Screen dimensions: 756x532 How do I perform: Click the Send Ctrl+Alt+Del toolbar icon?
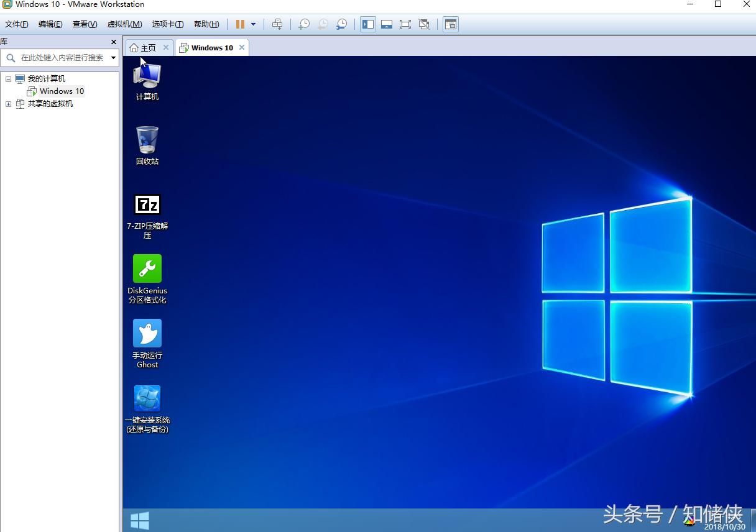pyautogui.click(x=277, y=24)
